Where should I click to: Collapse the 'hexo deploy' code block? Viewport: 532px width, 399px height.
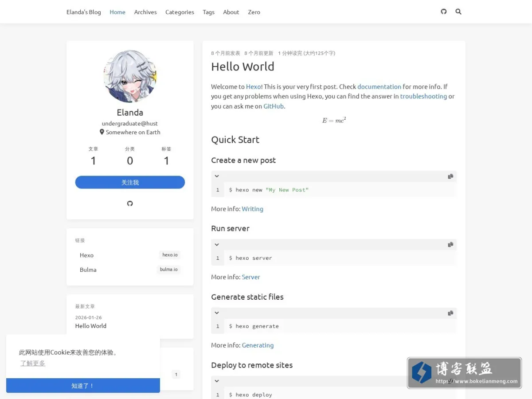click(x=217, y=381)
